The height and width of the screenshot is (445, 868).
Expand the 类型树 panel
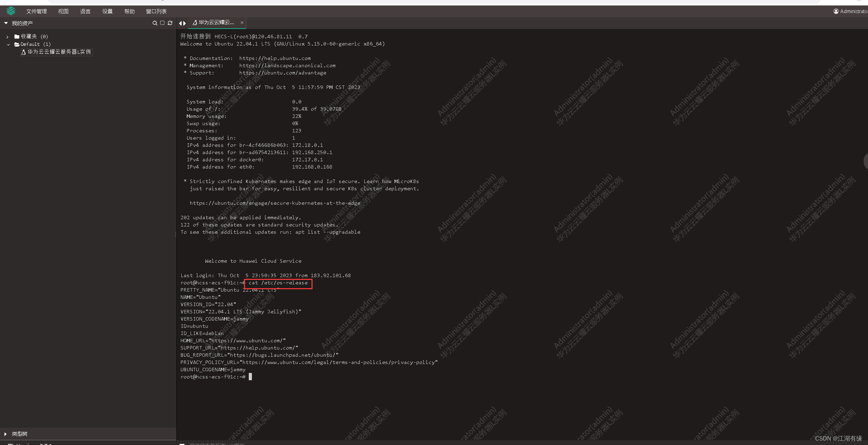(6, 434)
